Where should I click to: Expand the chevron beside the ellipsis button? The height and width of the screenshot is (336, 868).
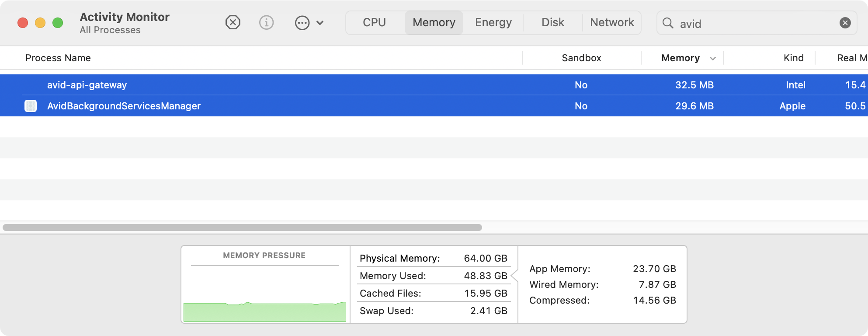pos(320,23)
